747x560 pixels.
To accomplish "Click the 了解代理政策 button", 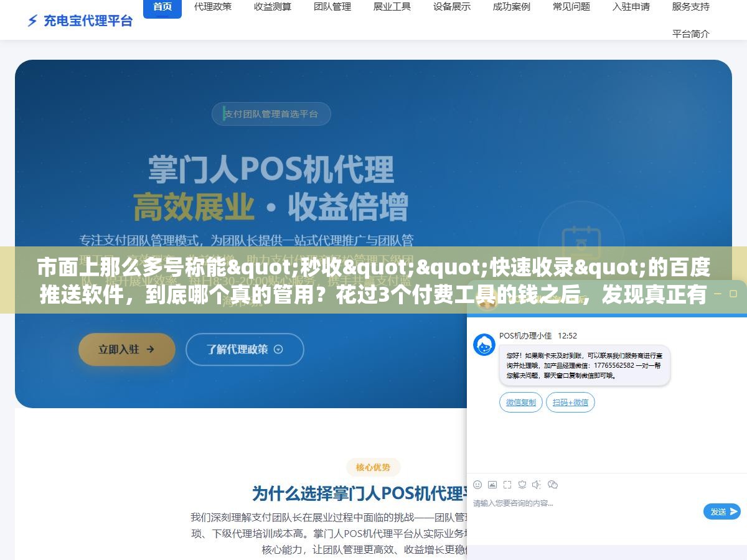I will click(245, 349).
